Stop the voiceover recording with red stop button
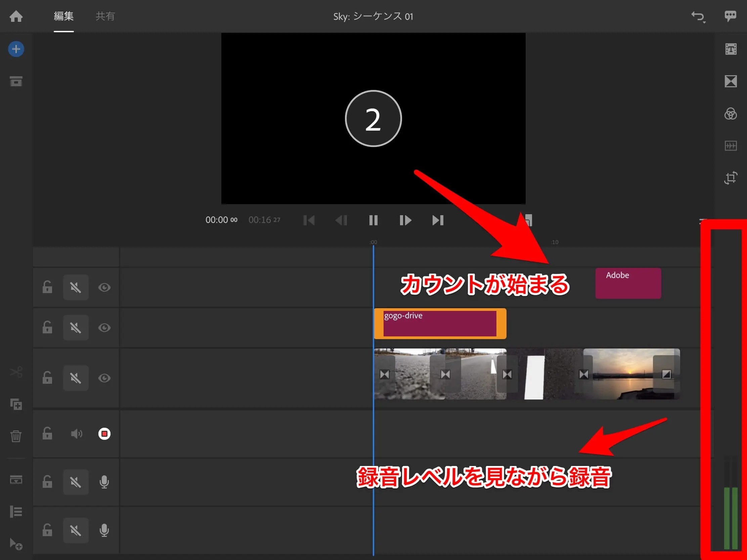This screenshot has height=560, width=747. [x=104, y=434]
